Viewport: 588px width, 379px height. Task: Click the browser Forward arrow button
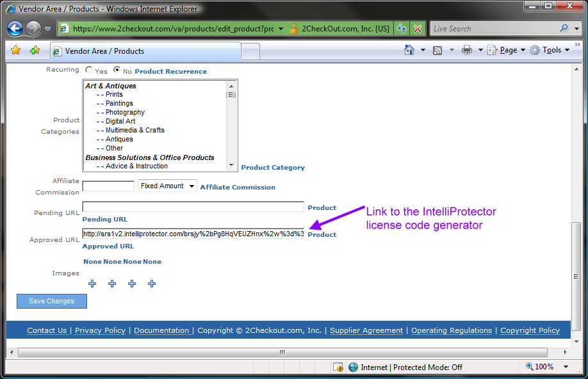33,29
